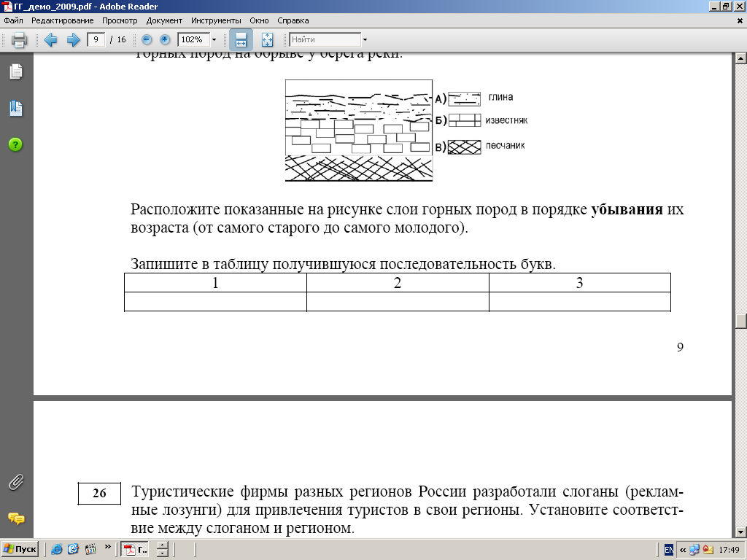Image resolution: width=747 pixels, height=560 pixels.
Task: Click the mail notification tray icon
Action: coord(708,550)
